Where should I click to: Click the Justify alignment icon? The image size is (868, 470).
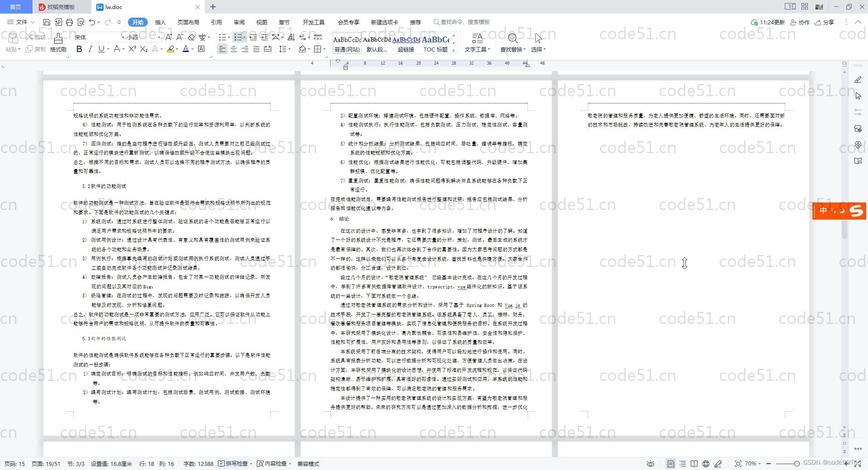(x=256, y=49)
